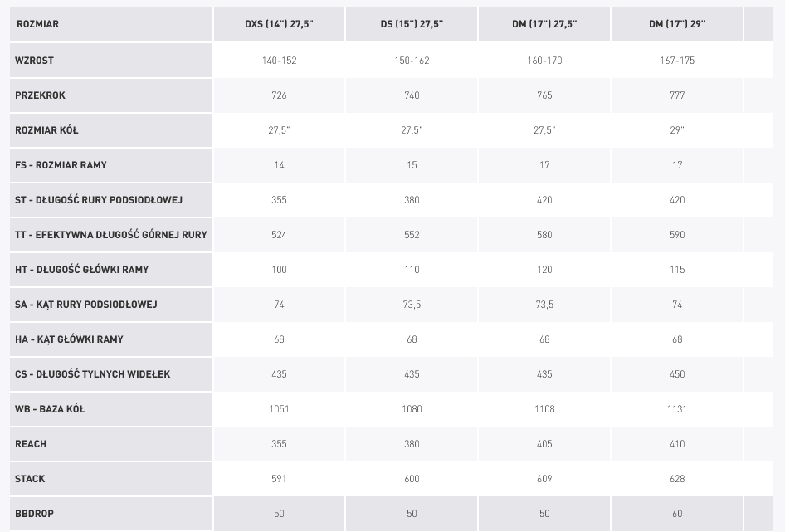Click the ROZMIAR KÓŁ row label
Image resolution: width=785 pixels, height=532 pixels.
coord(46,130)
